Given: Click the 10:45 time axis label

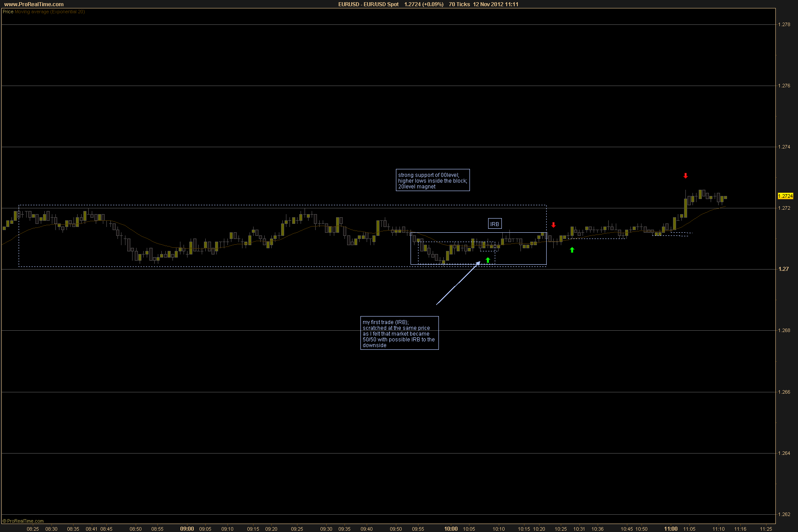Looking at the screenshot, I should tap(627, 529).
